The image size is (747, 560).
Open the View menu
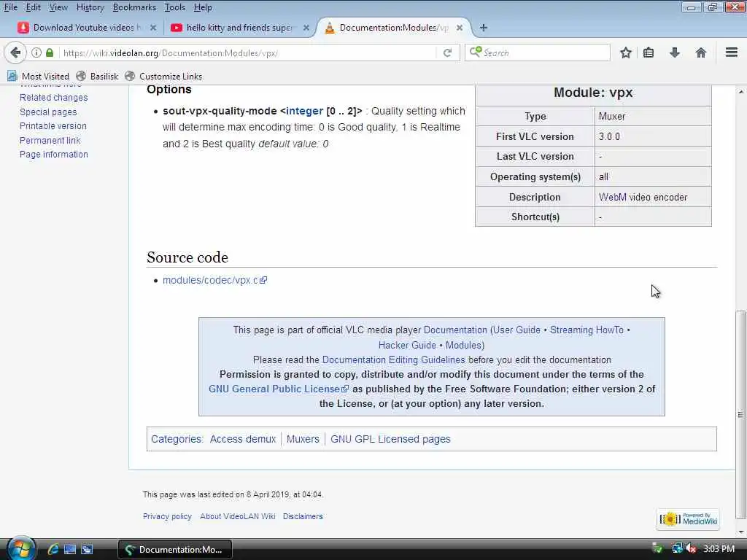click(x=58, y=7)
